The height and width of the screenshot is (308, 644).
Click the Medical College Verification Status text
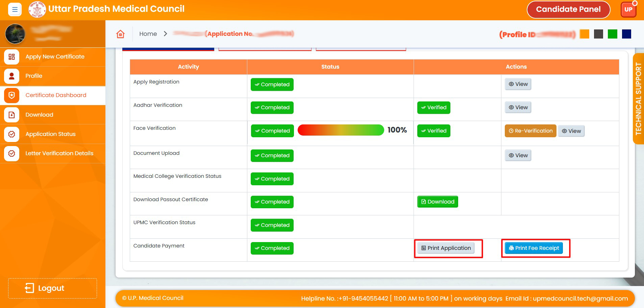point(177,176)
